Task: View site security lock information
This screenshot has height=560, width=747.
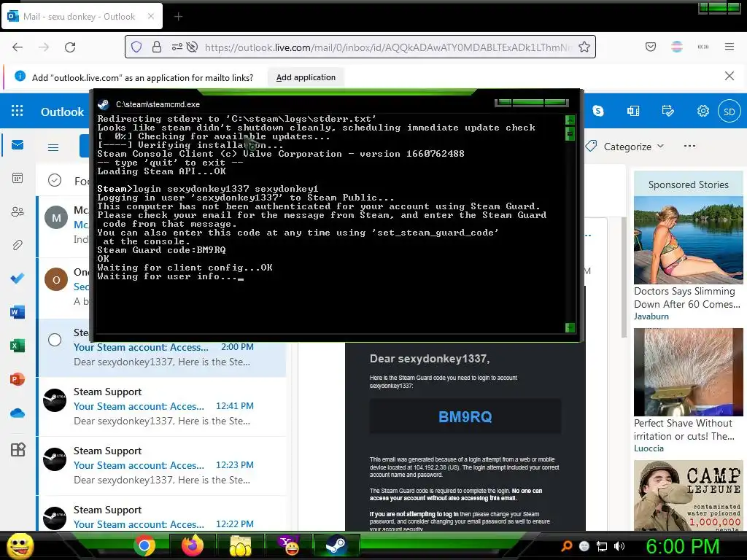Action: 157,47
